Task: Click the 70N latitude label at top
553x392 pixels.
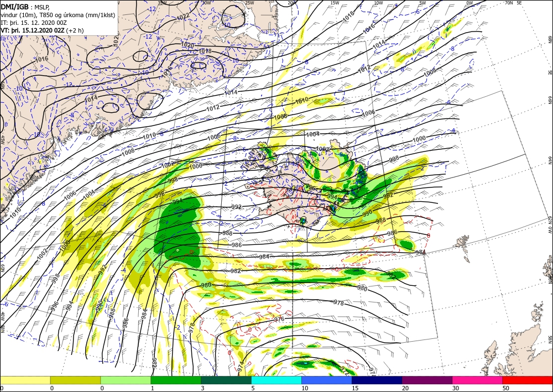Action: click(509, 3)
